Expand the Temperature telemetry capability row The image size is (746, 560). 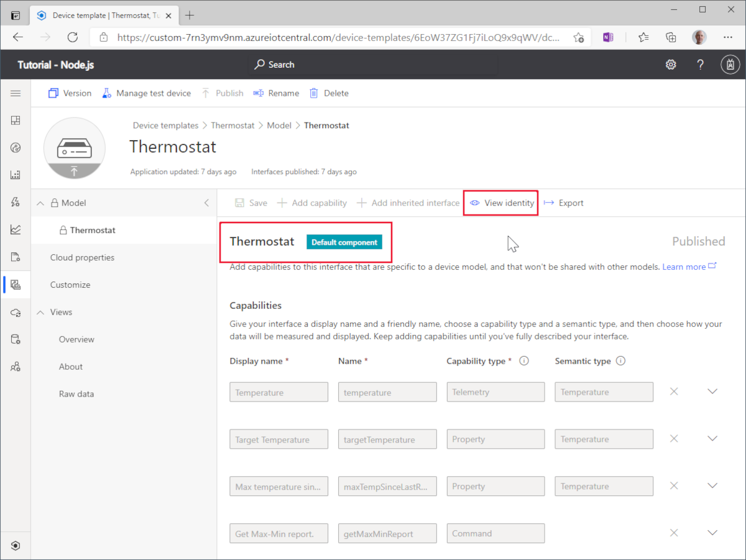(712, 391)
